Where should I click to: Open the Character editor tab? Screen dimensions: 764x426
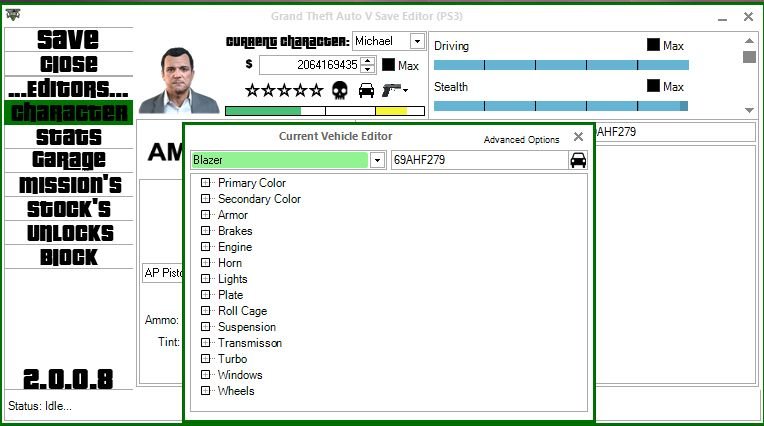click(x=69, y=113)
